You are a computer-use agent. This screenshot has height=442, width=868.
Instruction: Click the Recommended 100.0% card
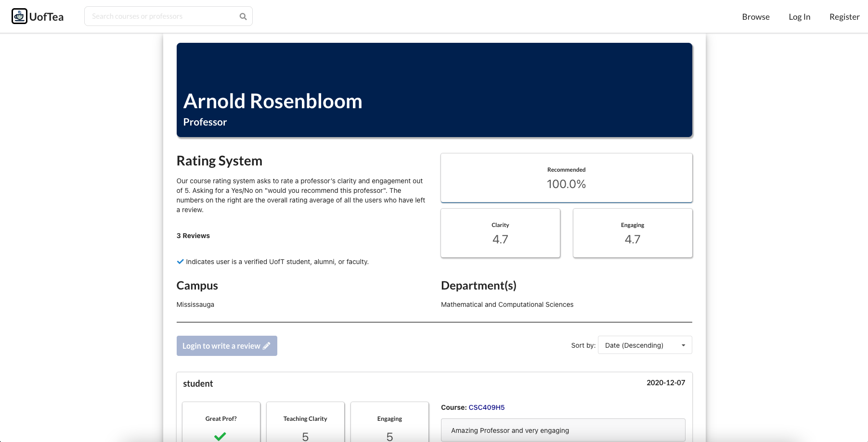pos(567,178)
